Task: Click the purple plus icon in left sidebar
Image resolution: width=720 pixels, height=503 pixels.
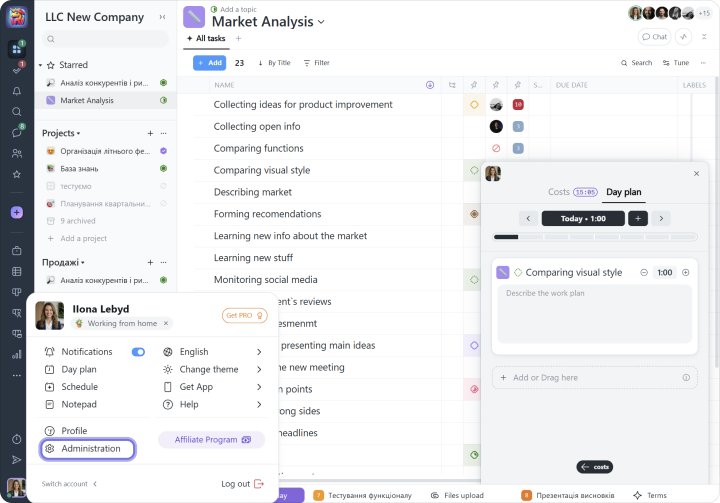Action: (16, 212)
